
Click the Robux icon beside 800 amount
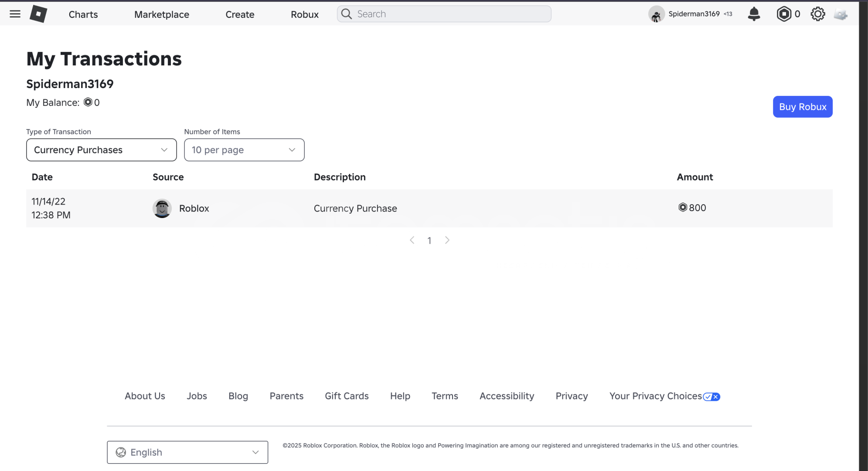tap(683, 208)
